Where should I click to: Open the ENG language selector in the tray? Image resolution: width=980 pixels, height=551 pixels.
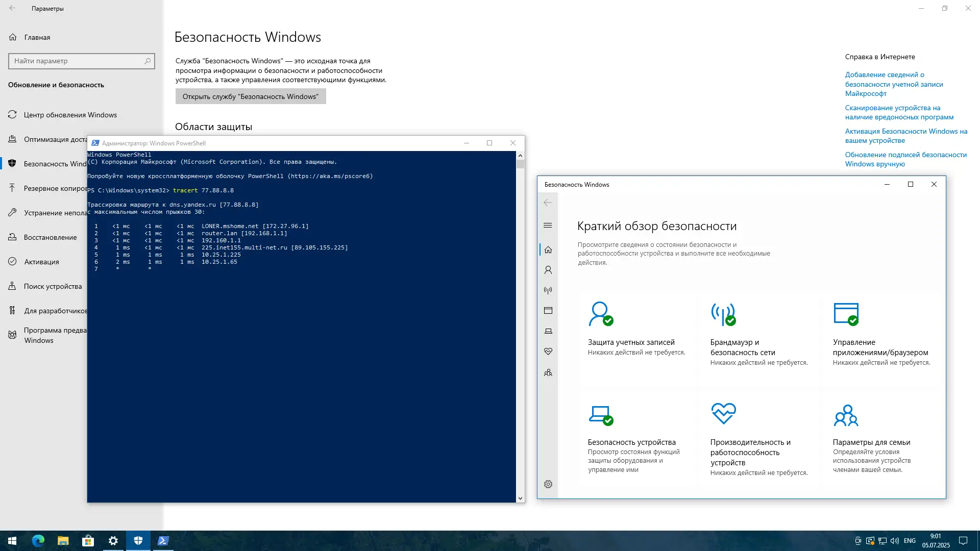tap(909, 541)
